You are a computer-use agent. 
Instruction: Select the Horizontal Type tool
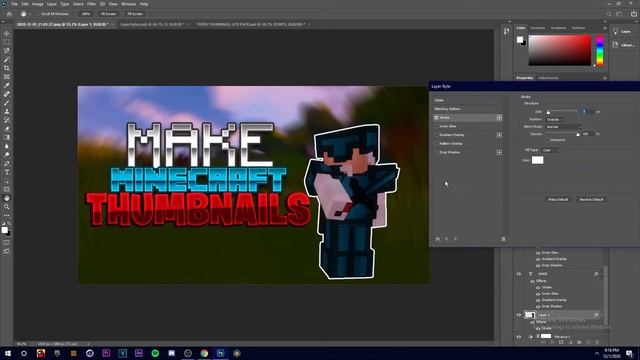point(7,172)
